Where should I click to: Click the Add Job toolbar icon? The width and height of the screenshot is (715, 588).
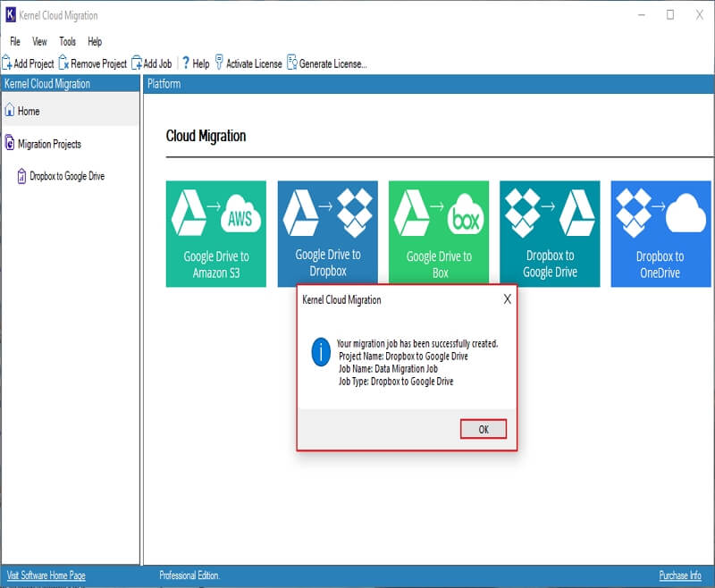137,63
